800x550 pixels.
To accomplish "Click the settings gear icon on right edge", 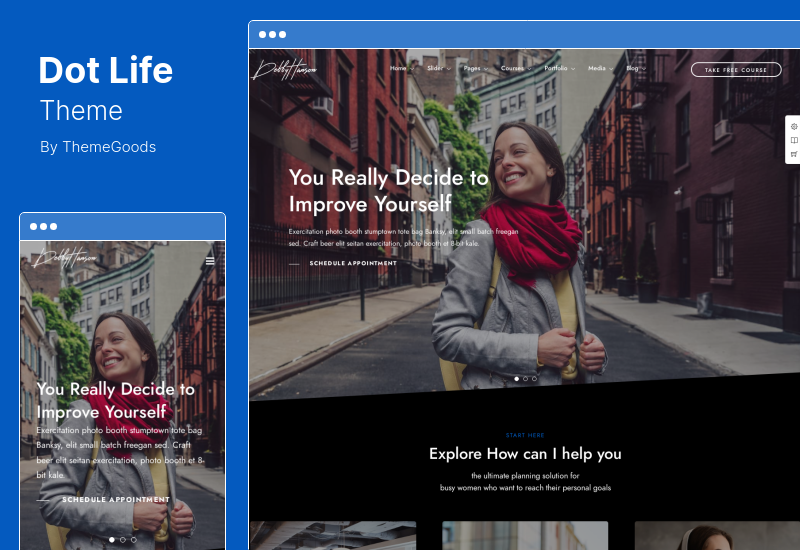I will coord(794,127).
